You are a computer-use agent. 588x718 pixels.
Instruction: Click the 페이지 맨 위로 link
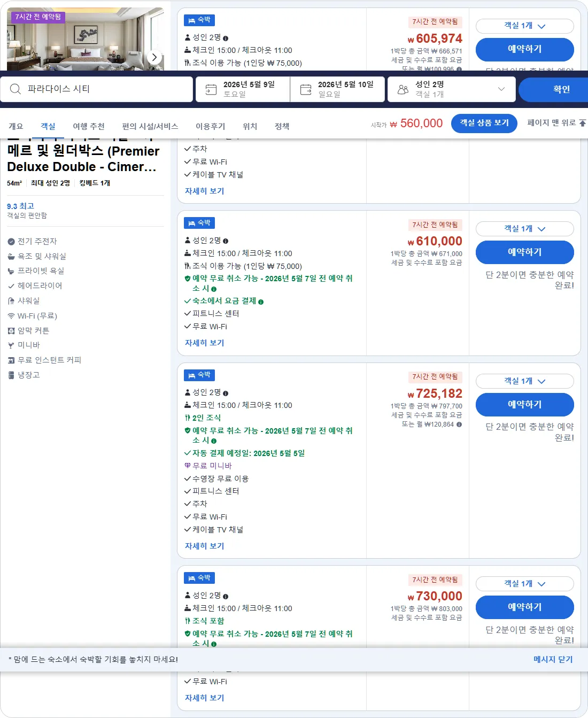[x=556, y=123]
